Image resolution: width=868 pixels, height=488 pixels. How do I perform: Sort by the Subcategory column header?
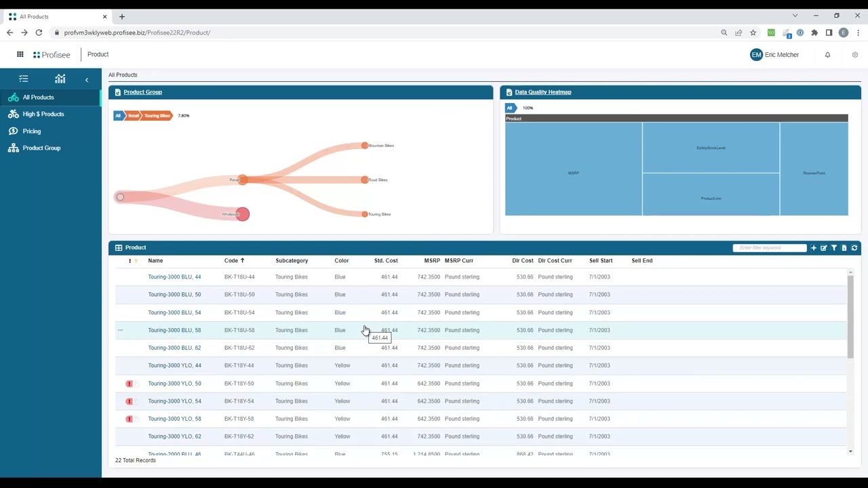coord(292,261)
